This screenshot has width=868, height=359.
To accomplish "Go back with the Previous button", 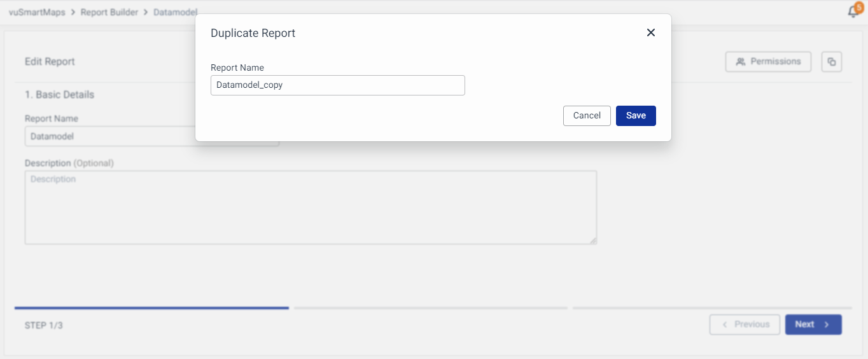I will click(x=745, y=325).
